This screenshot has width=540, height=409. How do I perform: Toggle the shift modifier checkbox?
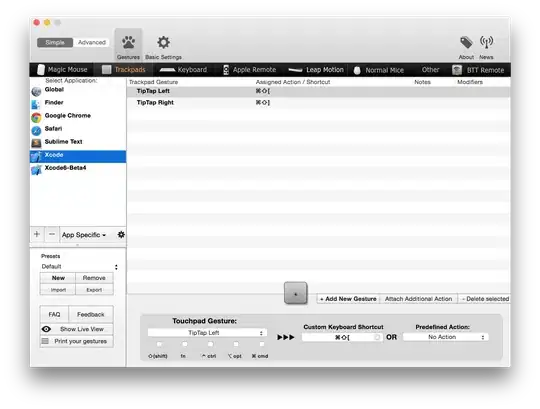[x=159, y=344]
